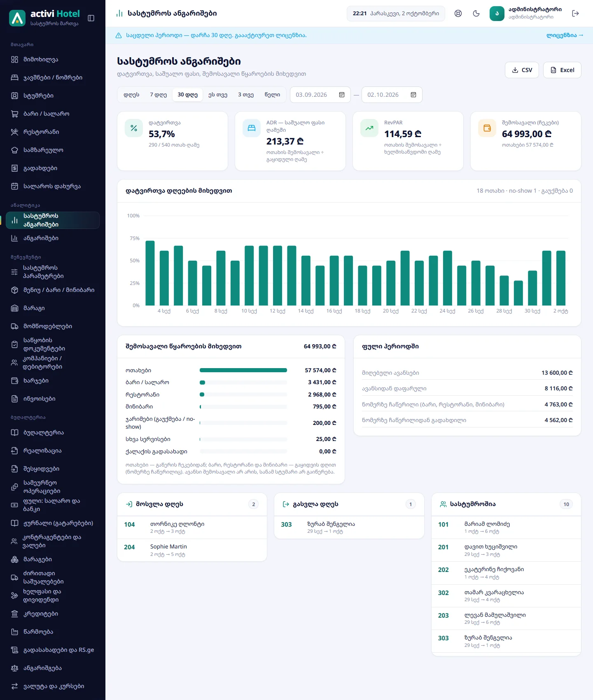Open სალაროს დახურვა calendar-check icon
This screenshot has width=593, height=700.
pyautogui.click(x=14, y=186)
